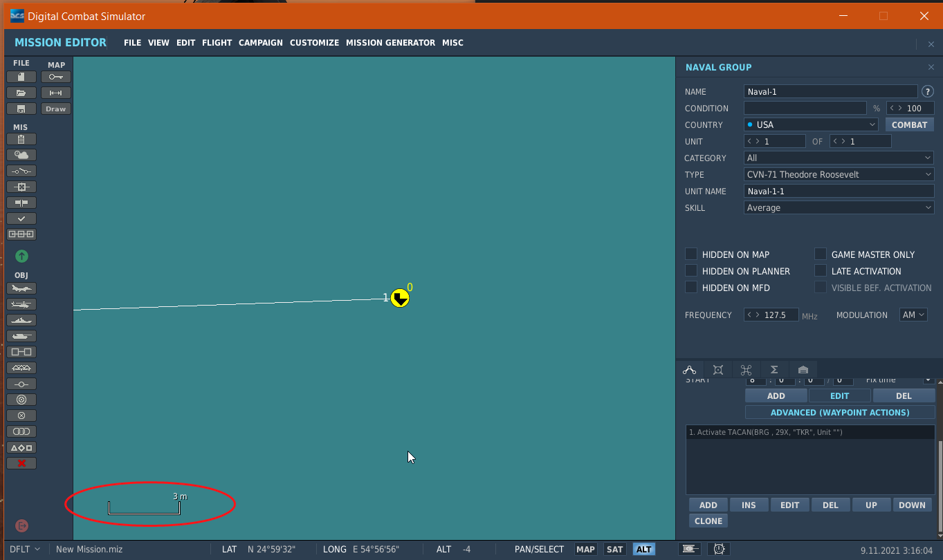The width and height of the screenshot is (943, 560).
Task: Click ADVANCED (WAYPOINT ACTIONS) button
Action: point(840,412)
